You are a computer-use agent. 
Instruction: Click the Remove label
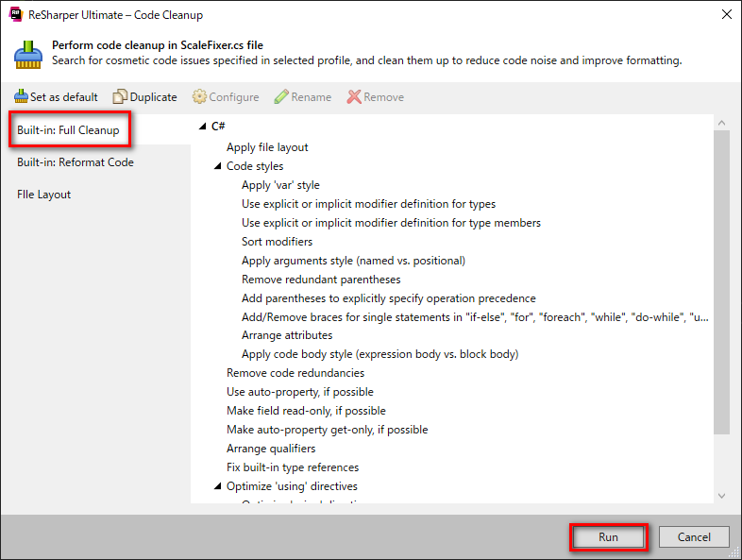[384, 97]
